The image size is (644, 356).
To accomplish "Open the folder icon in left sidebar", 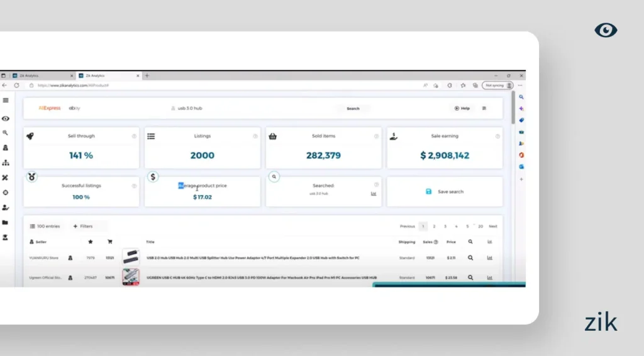I will point(6,223).
